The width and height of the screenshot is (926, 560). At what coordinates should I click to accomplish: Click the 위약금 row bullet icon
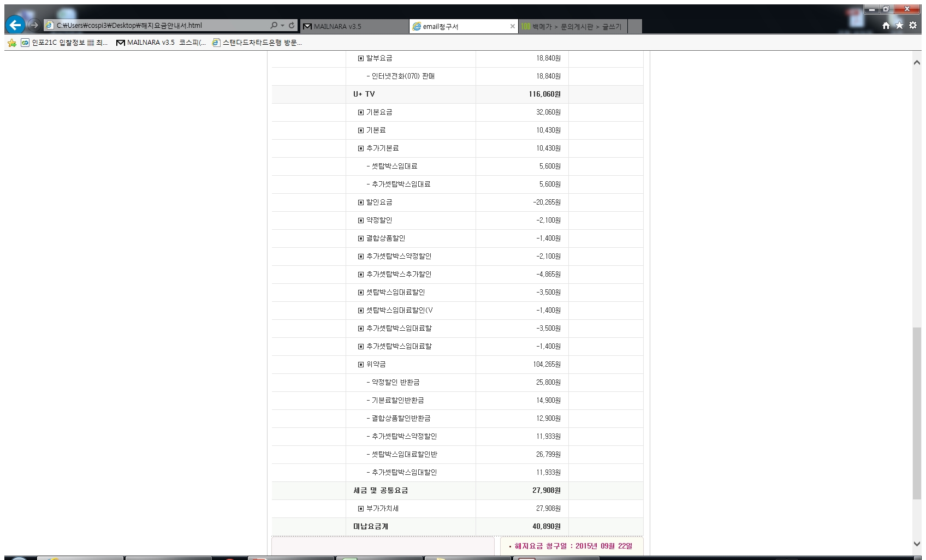[x=361, y=365]
